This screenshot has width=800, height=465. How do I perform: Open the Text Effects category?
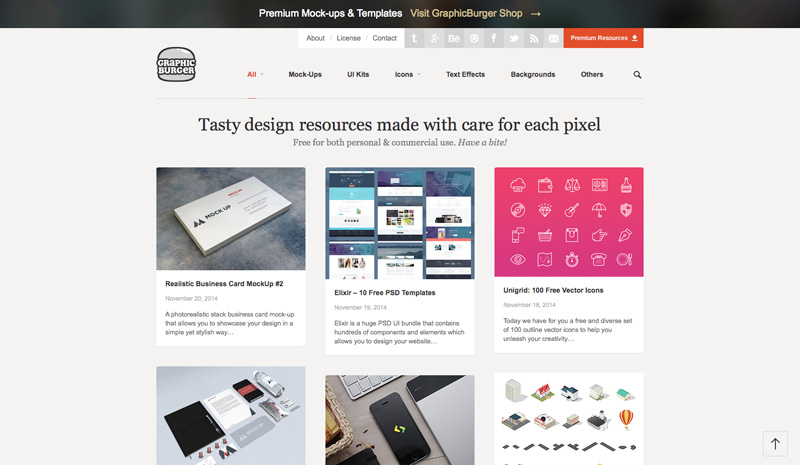click(465, 75)
